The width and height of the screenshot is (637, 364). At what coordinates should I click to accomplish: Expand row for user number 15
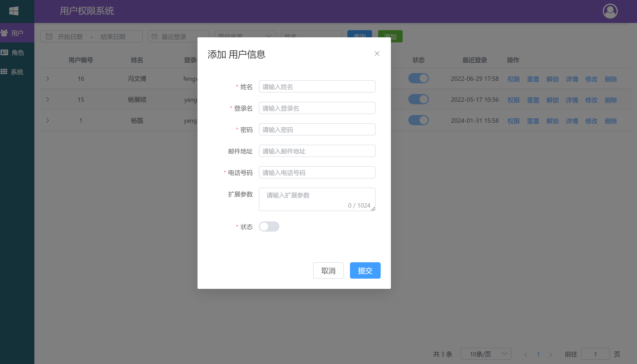pos(48,99)
